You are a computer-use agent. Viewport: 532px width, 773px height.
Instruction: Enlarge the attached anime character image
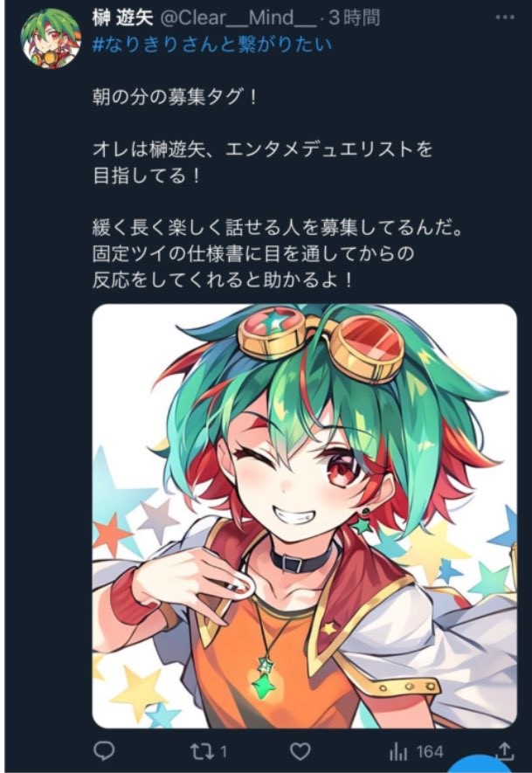click(304, 516)
